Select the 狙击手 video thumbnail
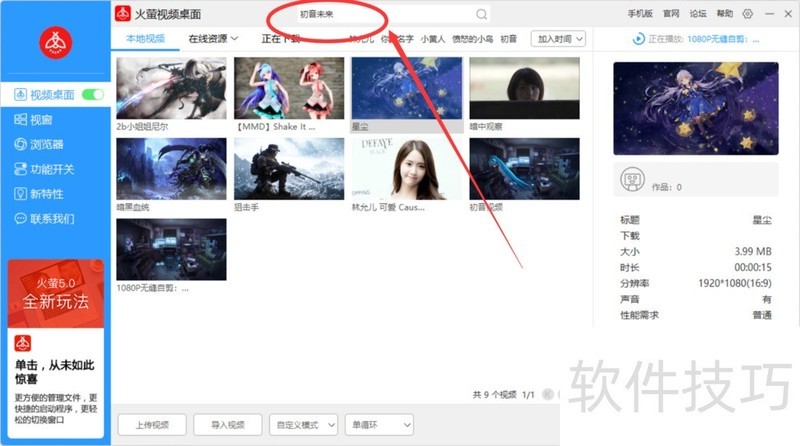This screenshot has height=446, width=800. coord(289,169)
